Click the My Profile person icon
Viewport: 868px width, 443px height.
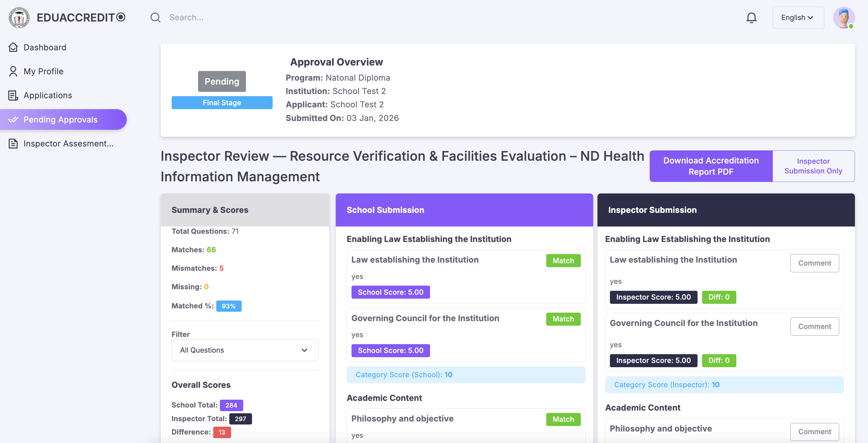tap(13, 72)
